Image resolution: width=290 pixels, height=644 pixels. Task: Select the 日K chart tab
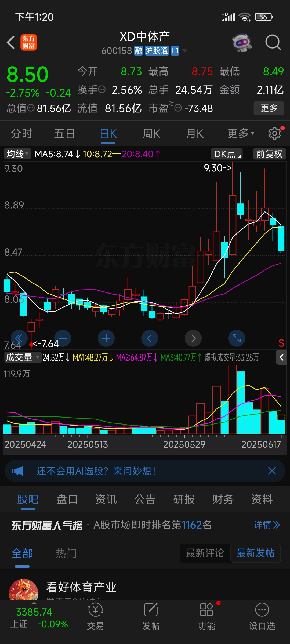coord(108,134)
